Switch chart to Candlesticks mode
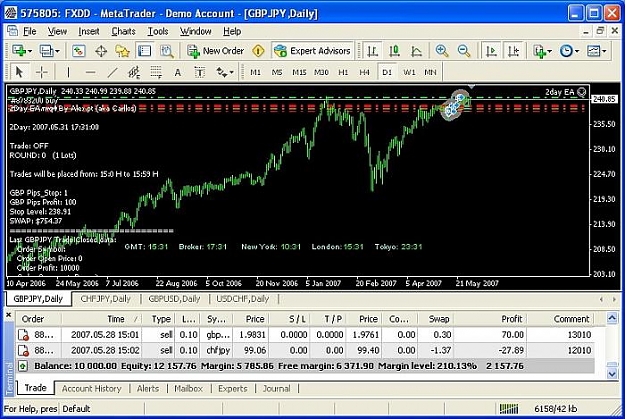 tap(394, 51)
